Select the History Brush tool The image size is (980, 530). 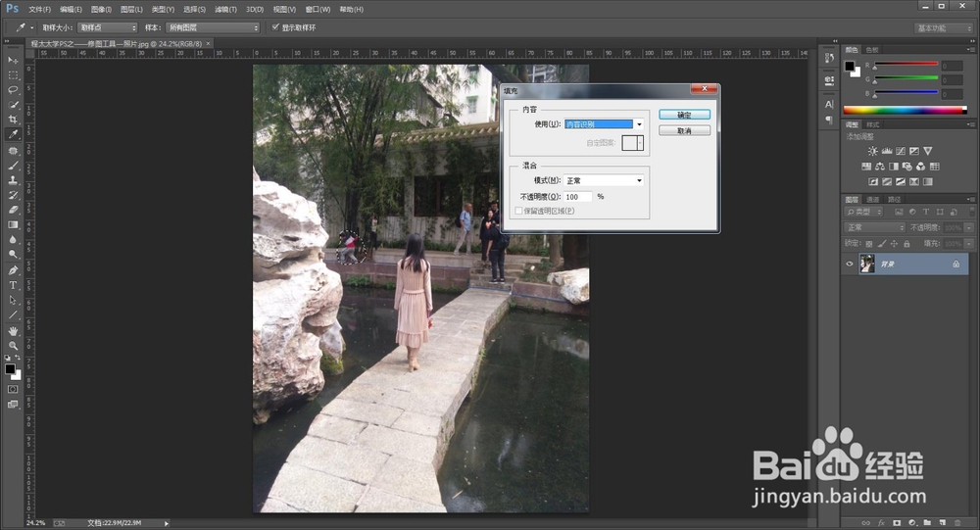pos(13,195)
